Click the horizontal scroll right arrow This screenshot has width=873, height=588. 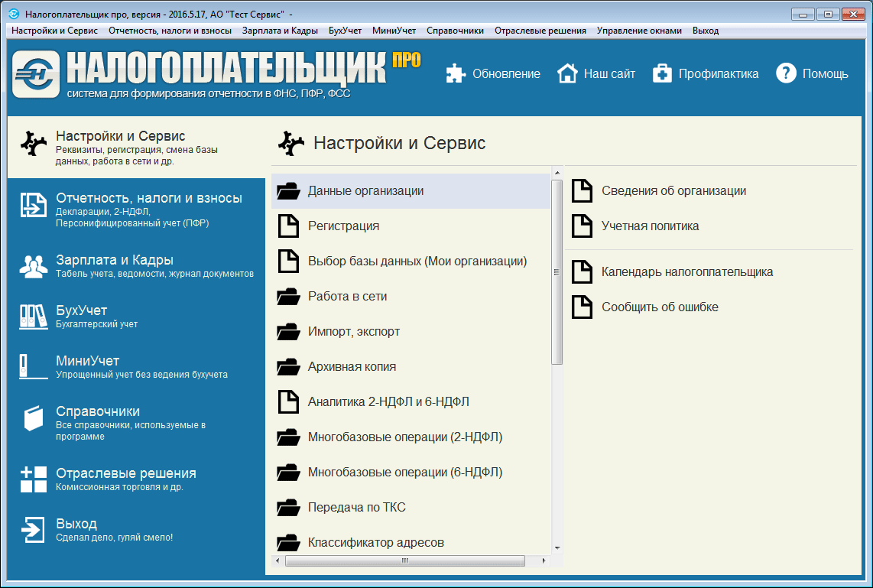544,560
